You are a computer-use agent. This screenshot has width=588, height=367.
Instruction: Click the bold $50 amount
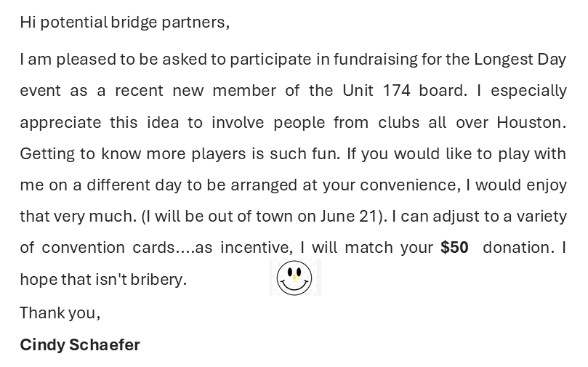click(454, 248)
